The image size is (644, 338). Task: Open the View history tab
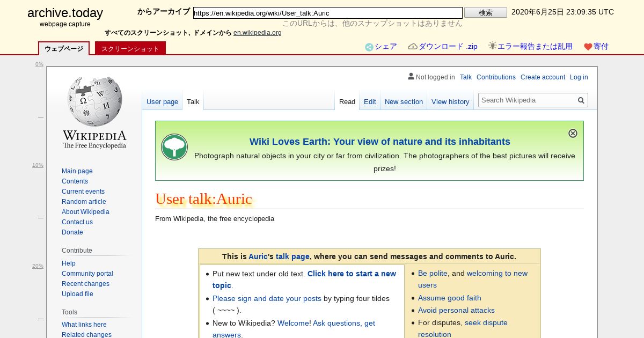point(450,101)
